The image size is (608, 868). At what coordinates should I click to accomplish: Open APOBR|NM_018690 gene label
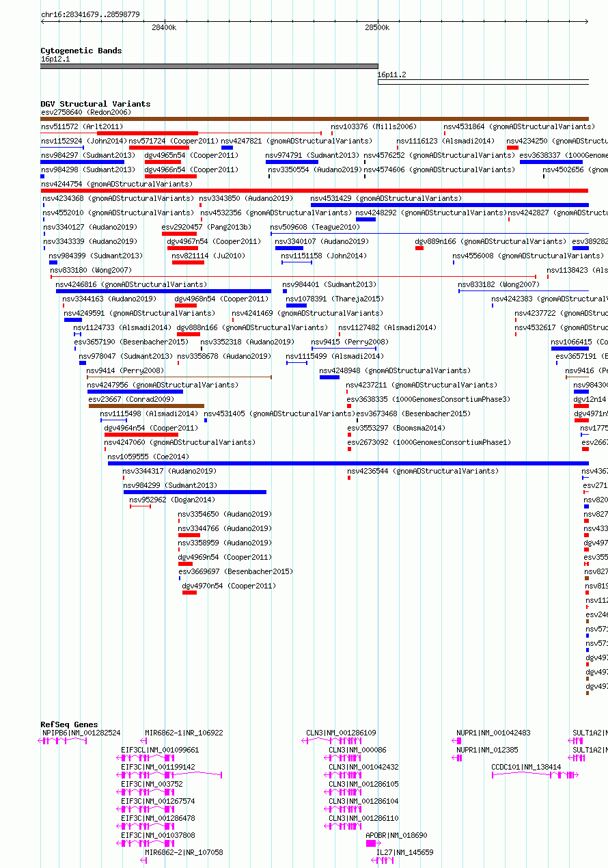(x=396, y=835)
